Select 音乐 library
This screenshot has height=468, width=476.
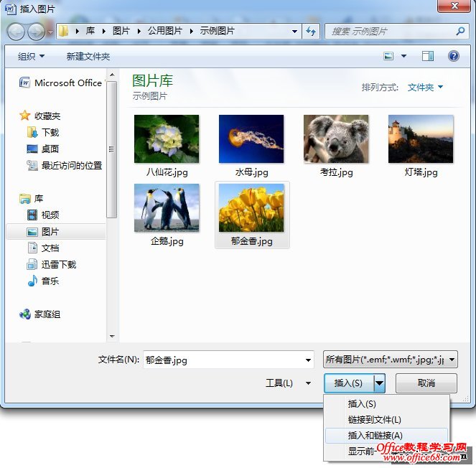[43, 281]
